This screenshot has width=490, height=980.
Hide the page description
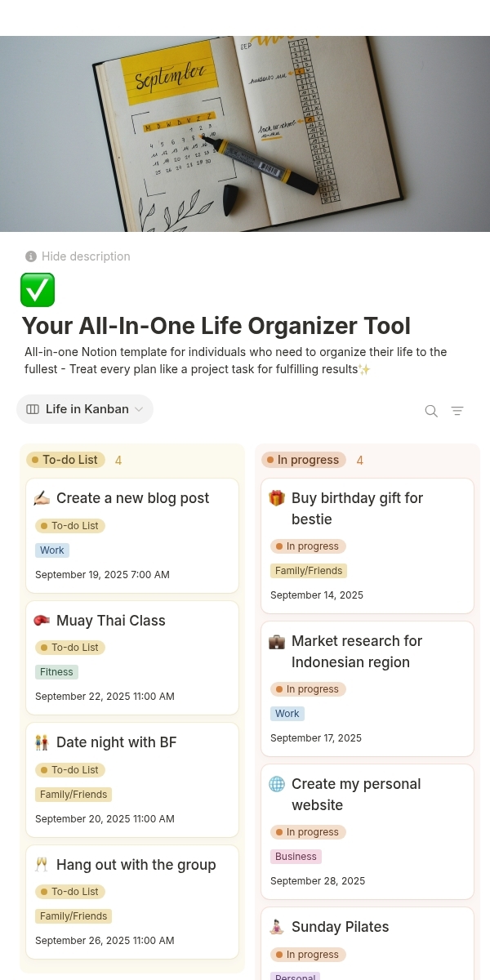tap(78, 256)
